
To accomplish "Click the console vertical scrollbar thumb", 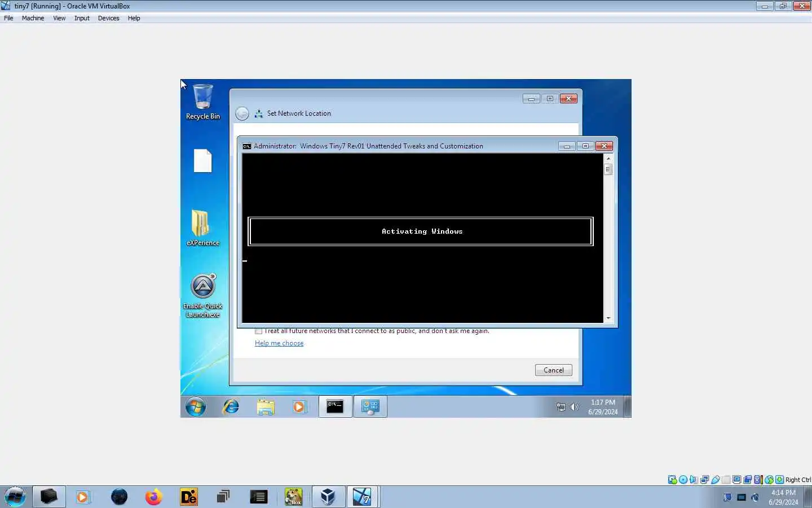I will (608, 169).
